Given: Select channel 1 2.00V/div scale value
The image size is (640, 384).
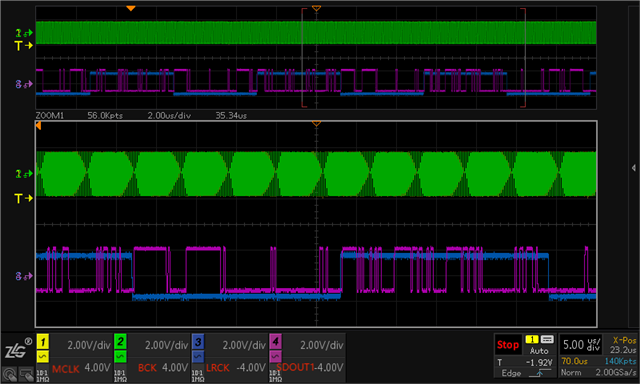Looking at the screenshot, I should 89,345.
